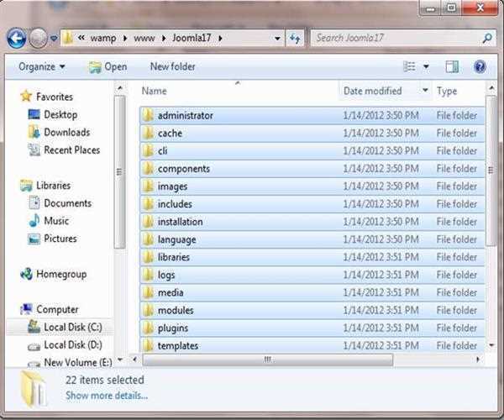Open the Date modified column filter dropdown
This screenshot has width=504, height=420.
click(425, 91)
